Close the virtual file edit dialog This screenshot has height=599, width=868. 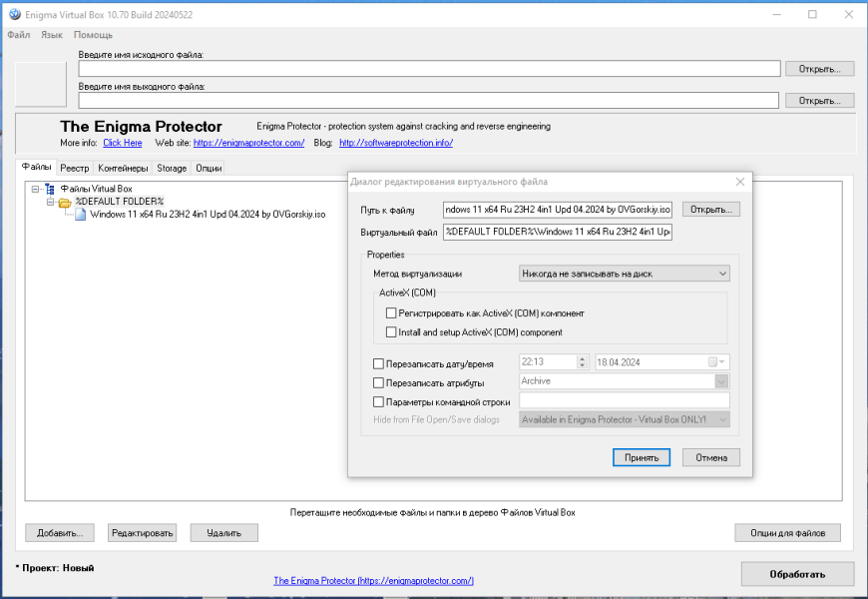[740, 182]
